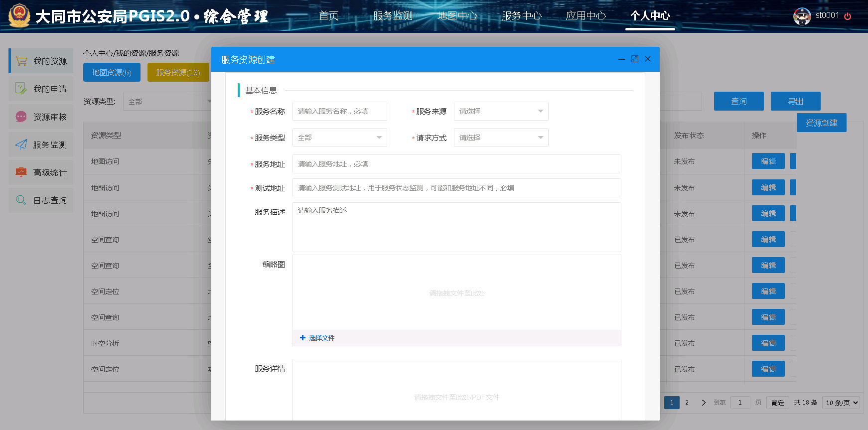
Task: Click the 发布状态 column header
Action: click(x=689, y=135)
